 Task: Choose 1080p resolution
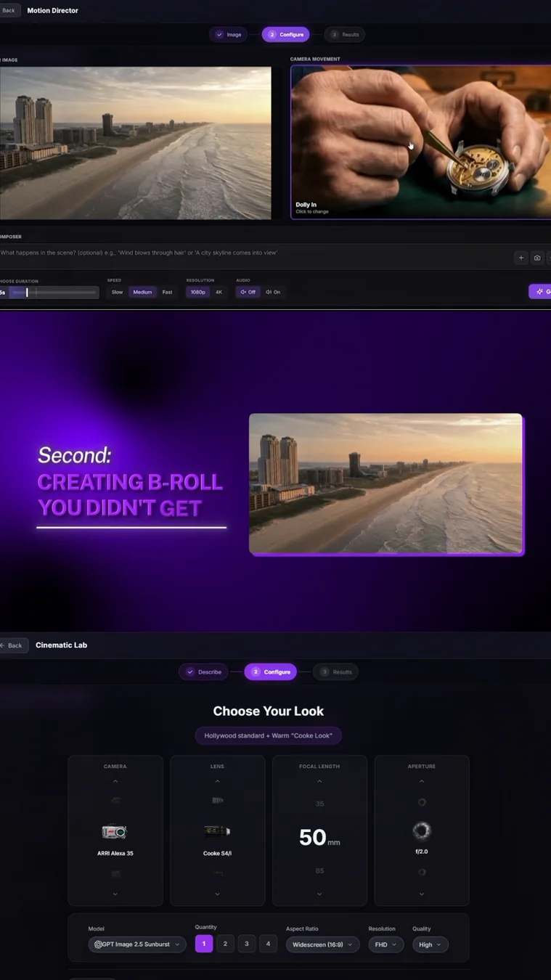[x=197, y=292]
